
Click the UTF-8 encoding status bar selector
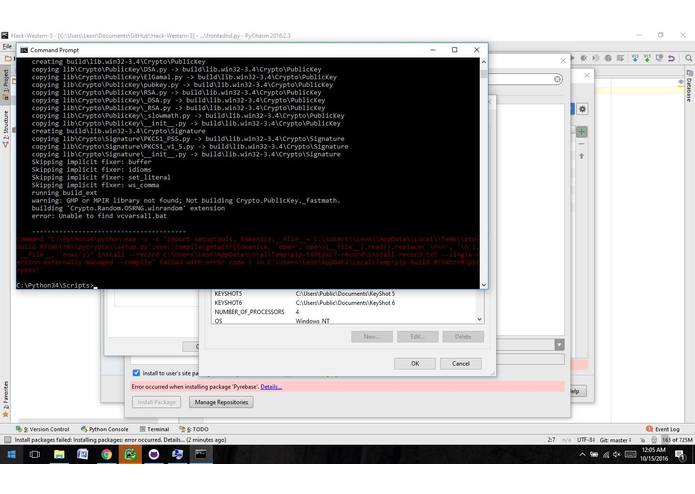click(586, 440)
